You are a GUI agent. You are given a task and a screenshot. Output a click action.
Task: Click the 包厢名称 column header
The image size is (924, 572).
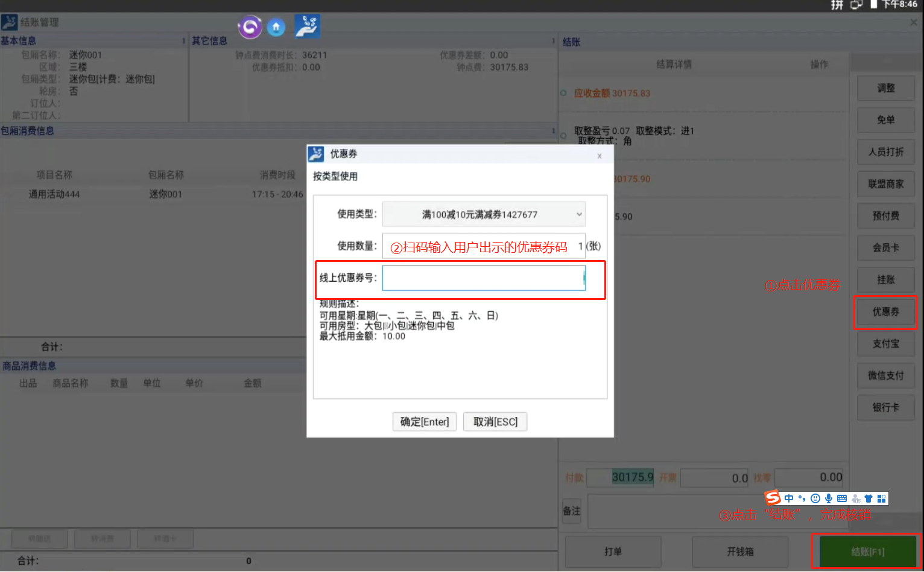tap(166, 175)
